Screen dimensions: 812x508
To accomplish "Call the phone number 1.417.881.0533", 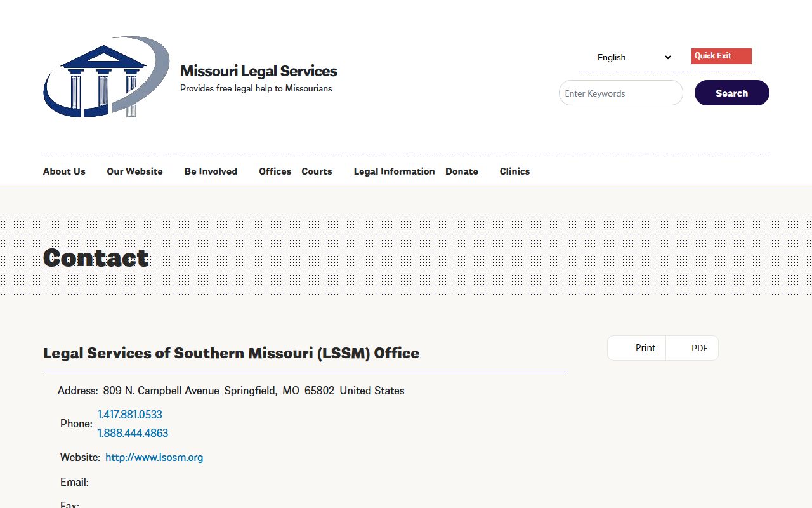I will coord(129,415).
